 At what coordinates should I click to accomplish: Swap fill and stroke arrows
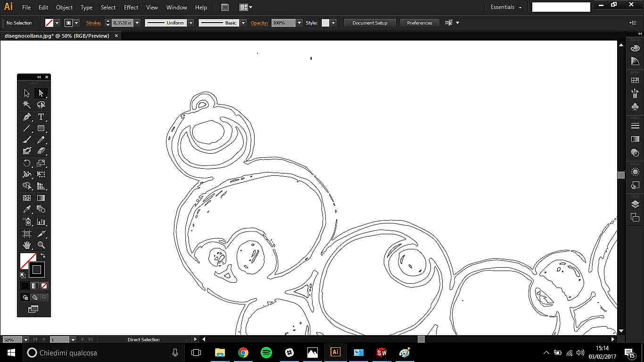(x=43, y=255)
